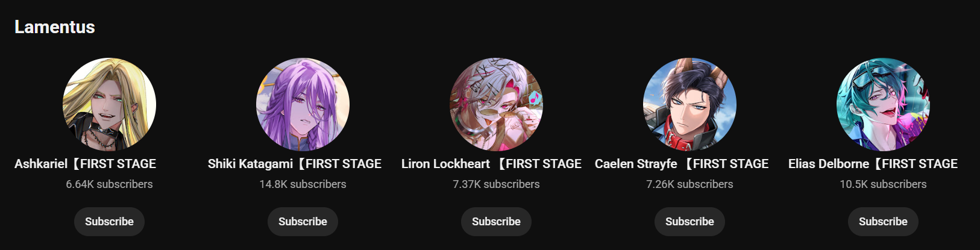
Task: Open Caelen Strayfe's channel avatar
Action: coord(689,104)
